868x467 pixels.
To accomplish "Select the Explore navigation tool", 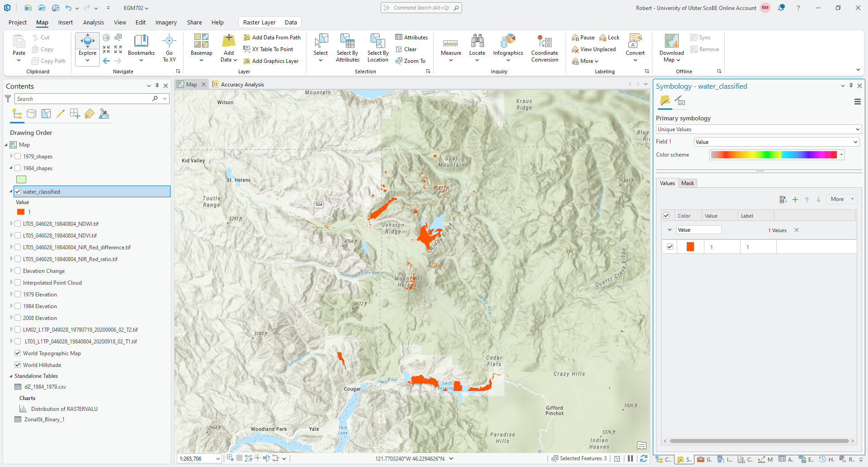I will point(87,42).
